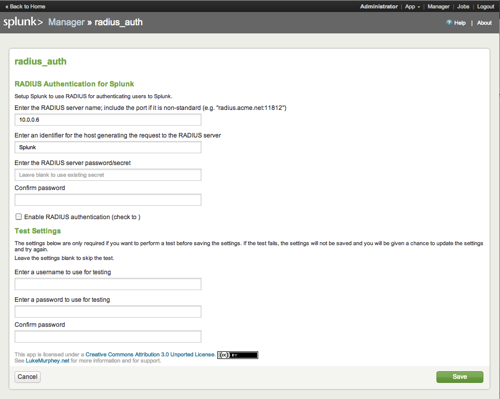The height and width of the screenshot is (399, 500).
Task: Open the Administrator account link
Action: coord(379,6)
